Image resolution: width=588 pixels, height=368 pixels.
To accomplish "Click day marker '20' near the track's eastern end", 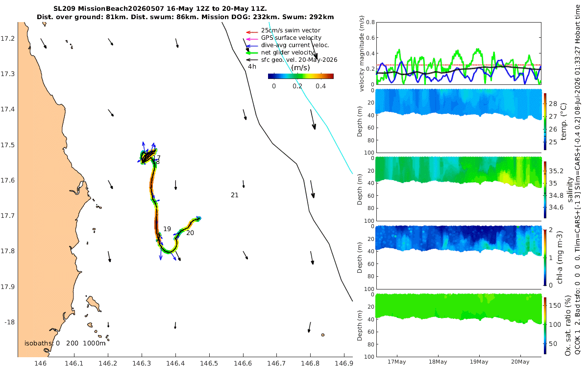I will click(190, 233).
